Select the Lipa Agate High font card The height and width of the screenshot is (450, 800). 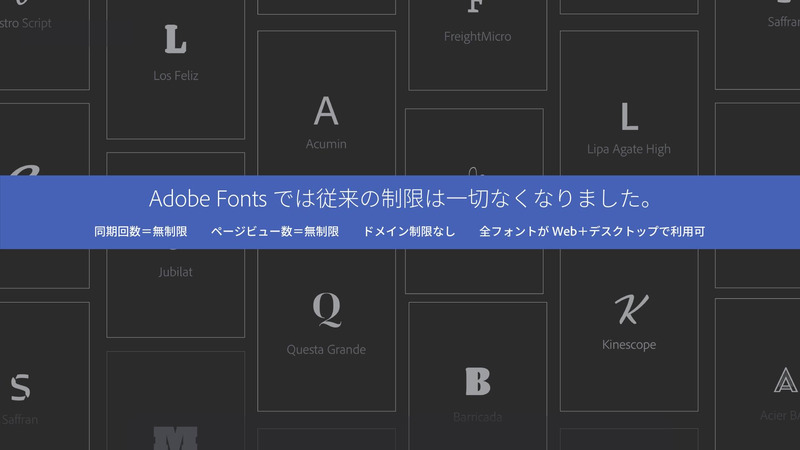point(629,103)
